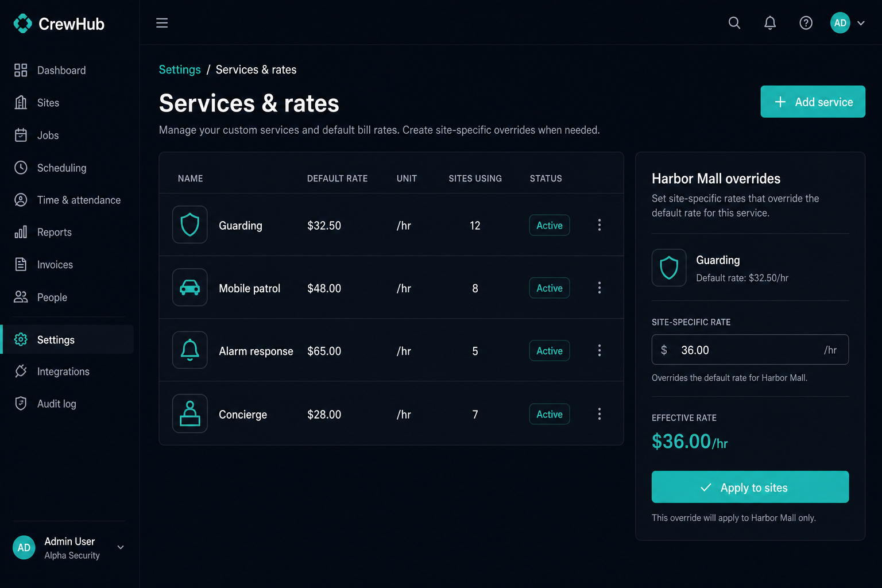The image size is (882, 588).
Task: Open row options for Mobile patrol
Action: [599, 288]
